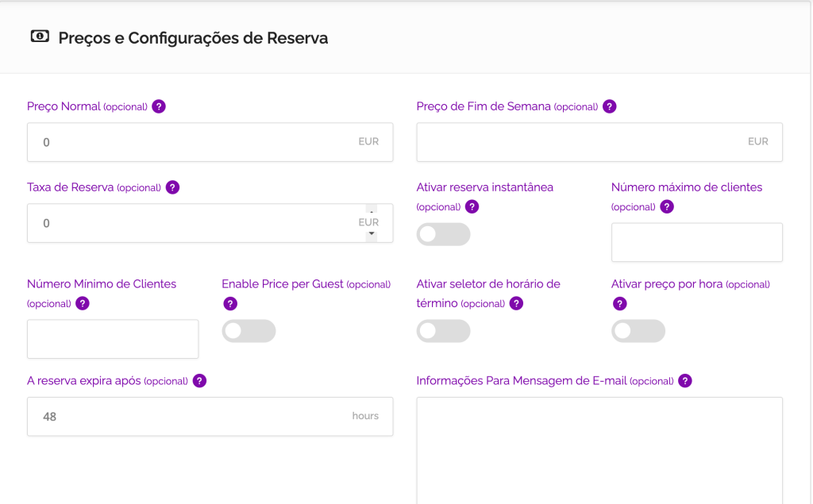Click the e-mail message information textarea
This screenshot has width=813, height=504.
[599, 448]
